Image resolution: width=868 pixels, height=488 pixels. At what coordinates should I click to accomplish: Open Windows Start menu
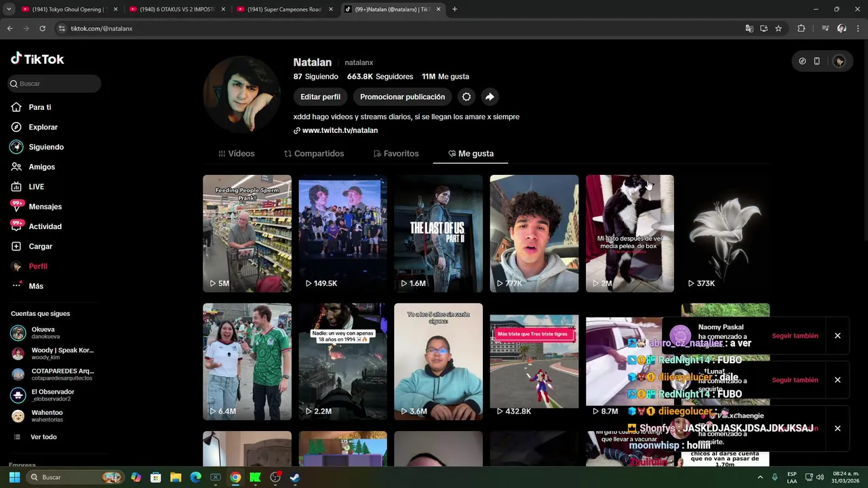point(14,477)
